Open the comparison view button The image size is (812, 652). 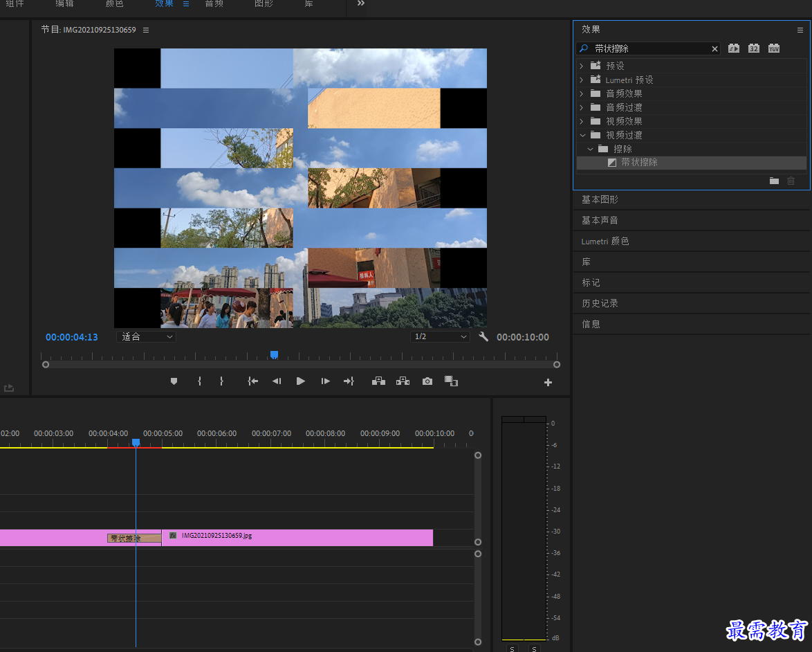(x=451, y=381)
